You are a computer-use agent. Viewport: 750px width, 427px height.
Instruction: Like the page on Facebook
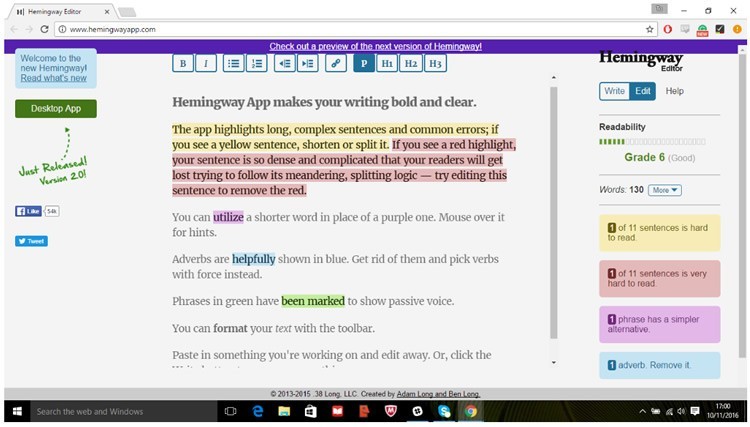(28, 211)
